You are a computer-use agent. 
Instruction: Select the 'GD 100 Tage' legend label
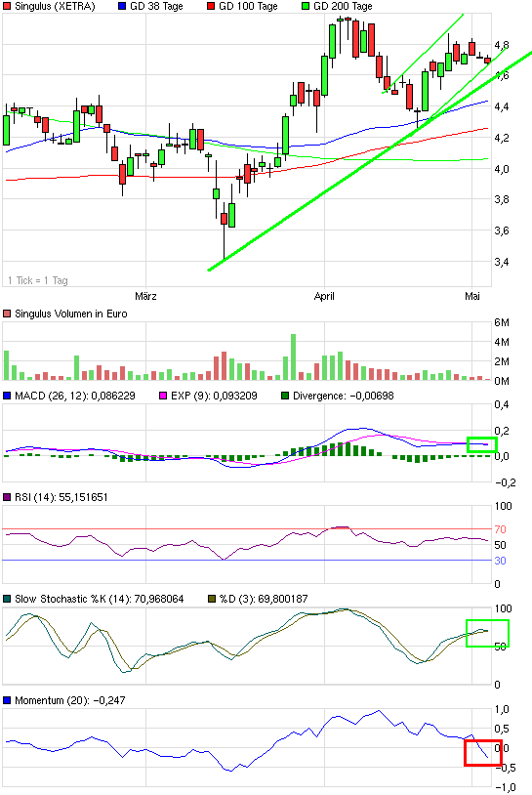coord(248,7)
